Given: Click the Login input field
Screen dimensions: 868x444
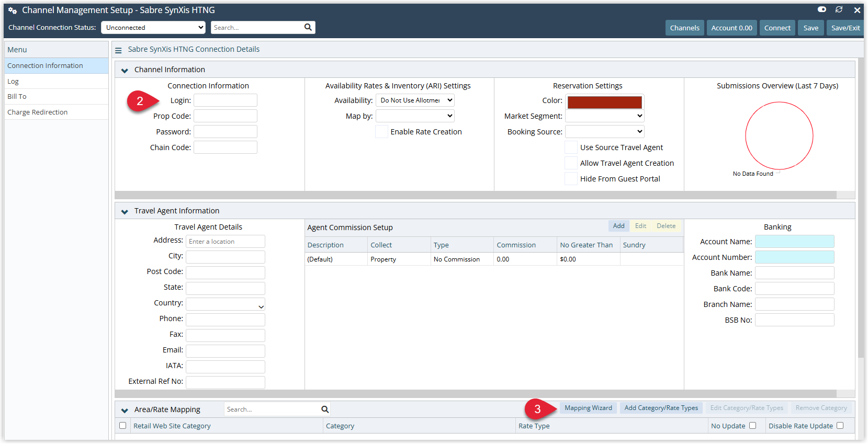Looking at the screenshot, I should click(x=226, y=100).
